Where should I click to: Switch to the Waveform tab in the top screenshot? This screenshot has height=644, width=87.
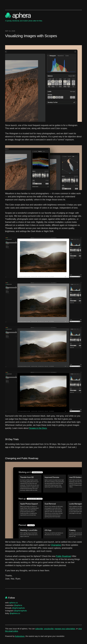point(61,56)
